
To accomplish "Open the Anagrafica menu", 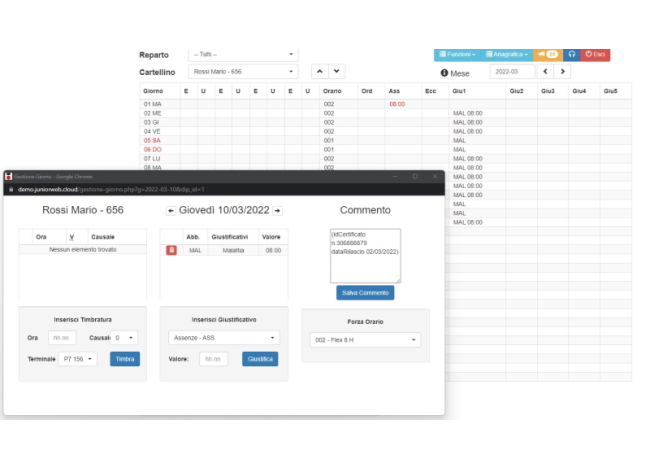I will coord(507,54).
